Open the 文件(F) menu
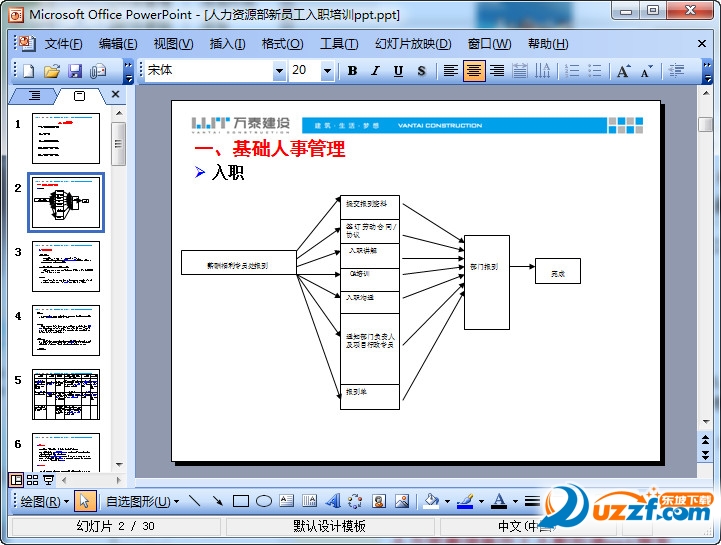721x545 pixels. point(63,44)
